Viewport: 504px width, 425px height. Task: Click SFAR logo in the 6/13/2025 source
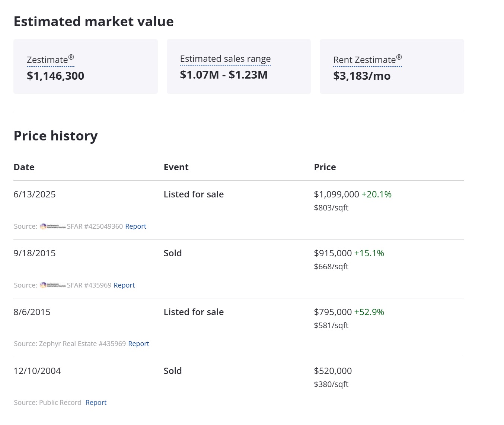(53, 226)
